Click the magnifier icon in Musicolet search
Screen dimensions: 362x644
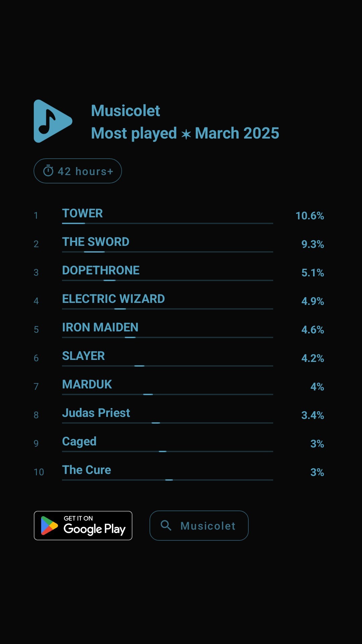[166, 525]
